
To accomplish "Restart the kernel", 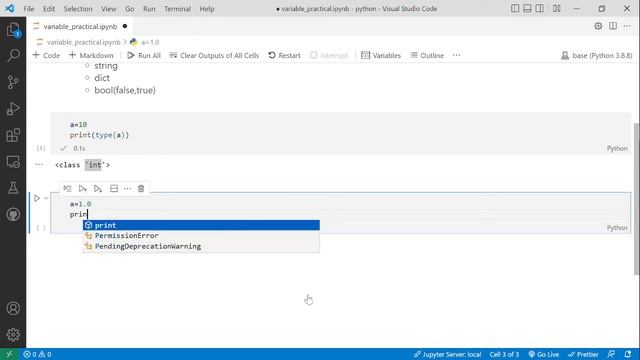I will click(x=284, y=55).
